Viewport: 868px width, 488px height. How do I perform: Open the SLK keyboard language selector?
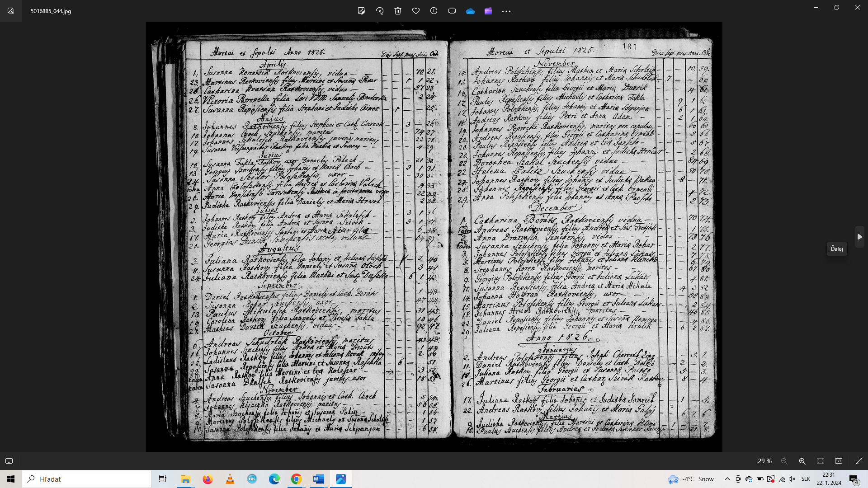[x=806, y=479]
